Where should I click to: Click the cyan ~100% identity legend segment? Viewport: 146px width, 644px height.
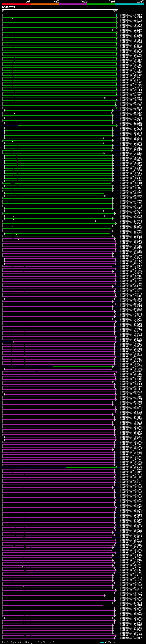[x=130, y=4]
